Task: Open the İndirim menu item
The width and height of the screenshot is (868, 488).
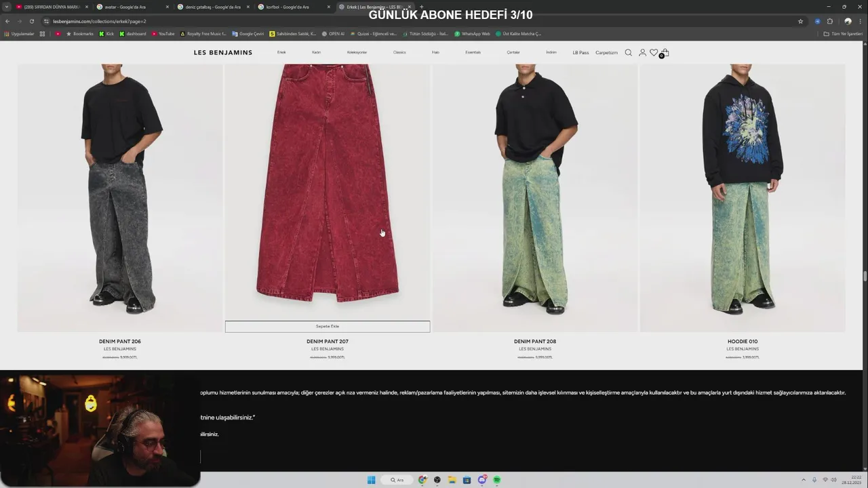Action: (551, 52)
